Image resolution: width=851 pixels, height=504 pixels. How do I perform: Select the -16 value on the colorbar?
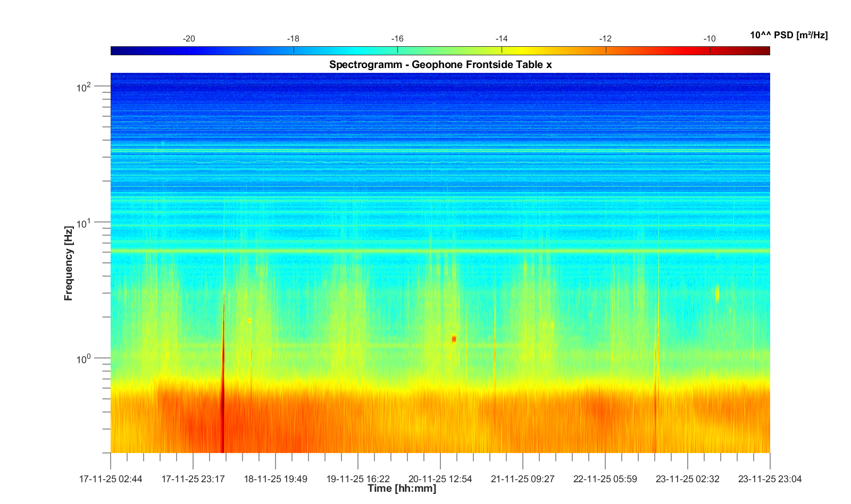tap(397, 39)
